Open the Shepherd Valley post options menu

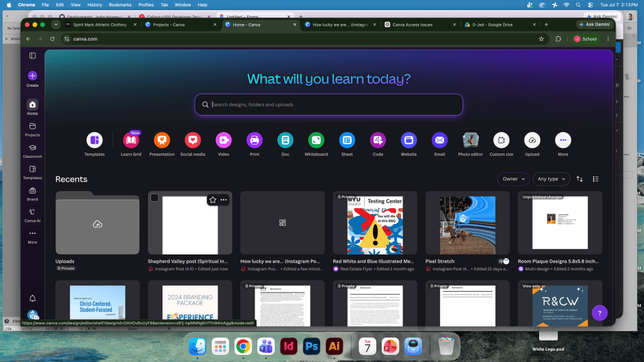[x=223, y=200]
